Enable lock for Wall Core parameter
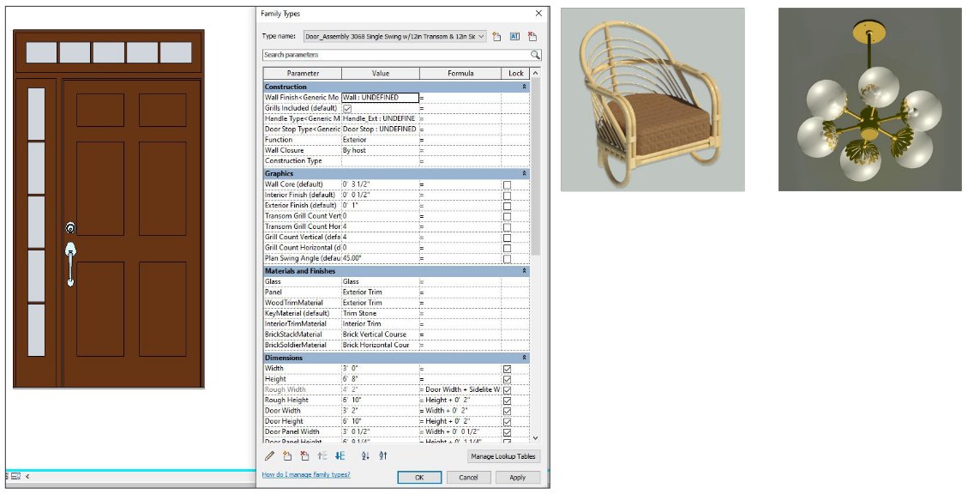Viewport: 980px width, 494px height. tap(508, 184)
